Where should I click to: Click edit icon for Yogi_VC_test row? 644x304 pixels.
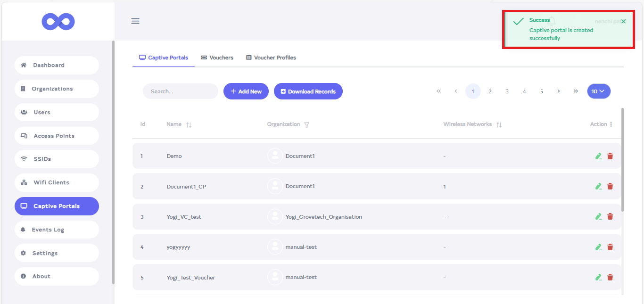click(598, 216)
